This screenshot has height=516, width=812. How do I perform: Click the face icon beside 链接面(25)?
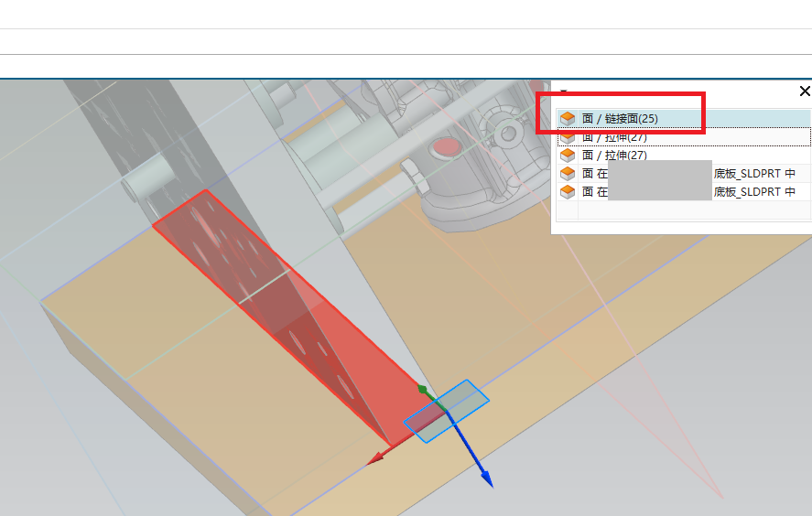[x=567, y=119]
